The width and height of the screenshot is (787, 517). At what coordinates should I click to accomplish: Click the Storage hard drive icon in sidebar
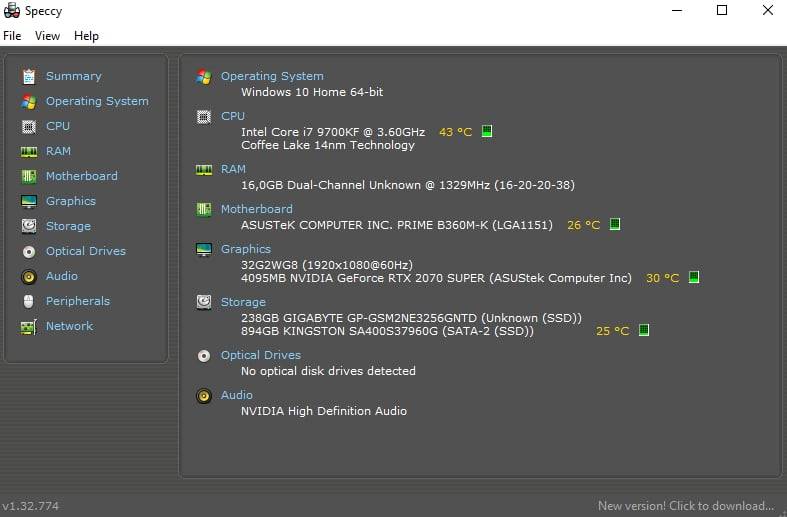29,226
